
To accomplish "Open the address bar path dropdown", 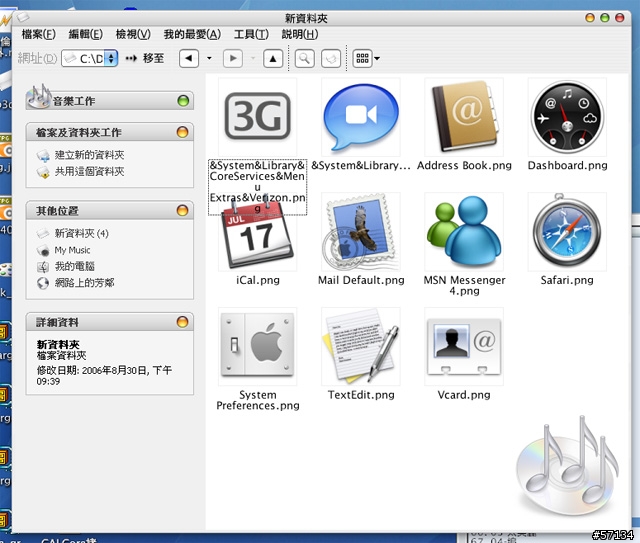I will click(111, 58).
